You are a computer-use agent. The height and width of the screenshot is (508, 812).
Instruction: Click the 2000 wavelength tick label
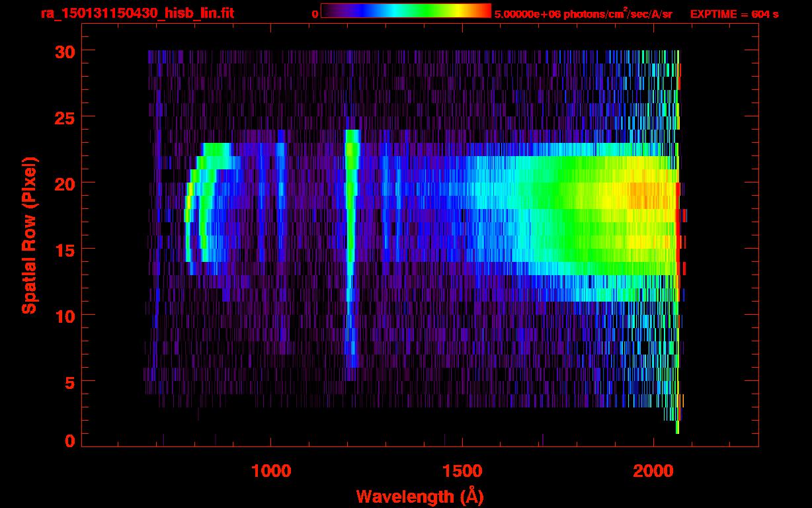[x=653, y=471]
